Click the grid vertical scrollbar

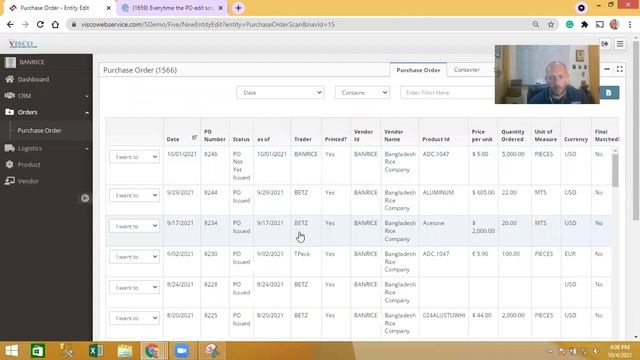(615, 171)
